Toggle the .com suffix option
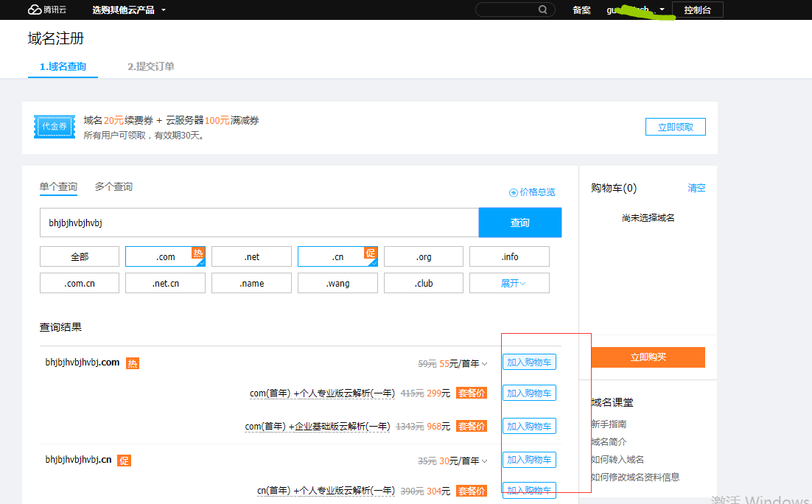Screen dimensions: 812x504 (x=165, y=256)
